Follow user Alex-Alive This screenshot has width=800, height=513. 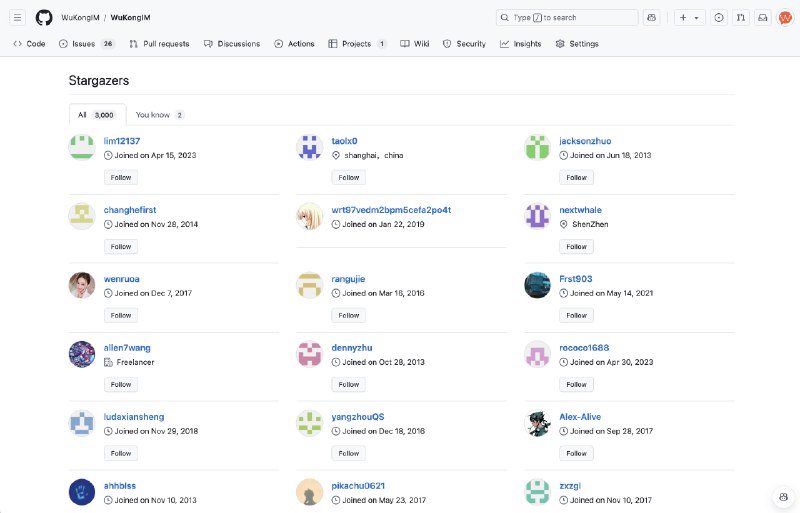(576, 453)
